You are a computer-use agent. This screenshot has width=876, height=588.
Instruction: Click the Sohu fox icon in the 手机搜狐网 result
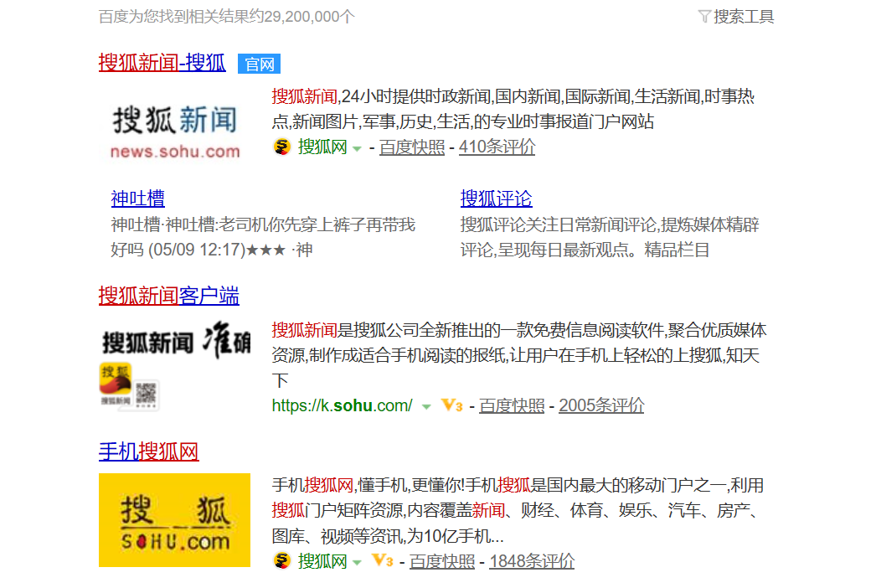(282, 560)
